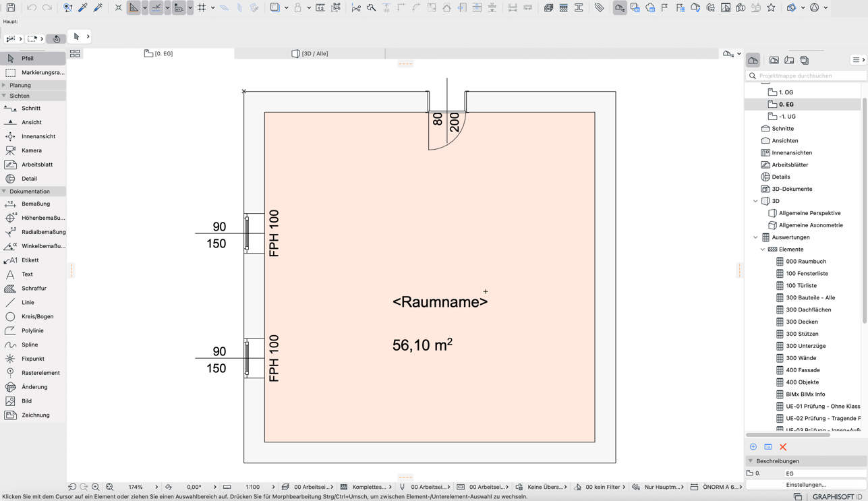Open the 300 Wände schedule
Viewport: 868px width, 501px height.
point(801,358)
